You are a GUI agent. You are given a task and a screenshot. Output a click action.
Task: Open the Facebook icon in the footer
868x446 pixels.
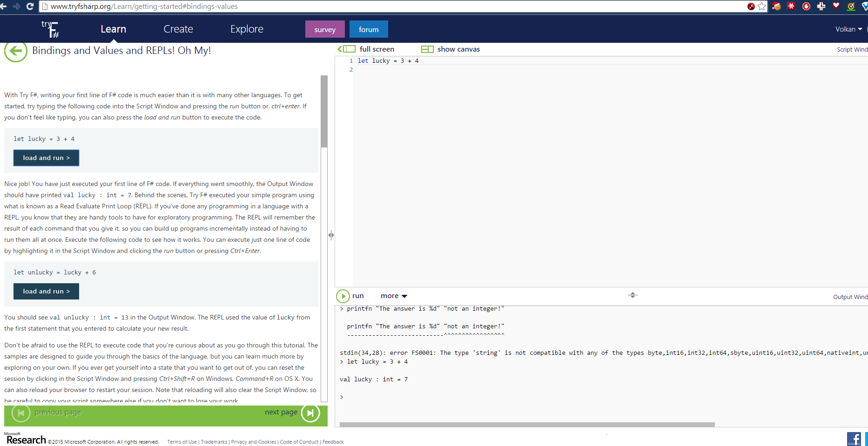[x=854, y=439]
